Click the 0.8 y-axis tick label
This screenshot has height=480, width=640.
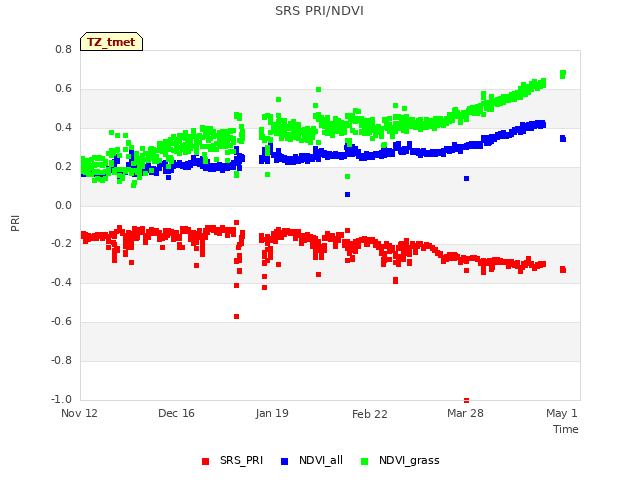[x=63, y=49]
